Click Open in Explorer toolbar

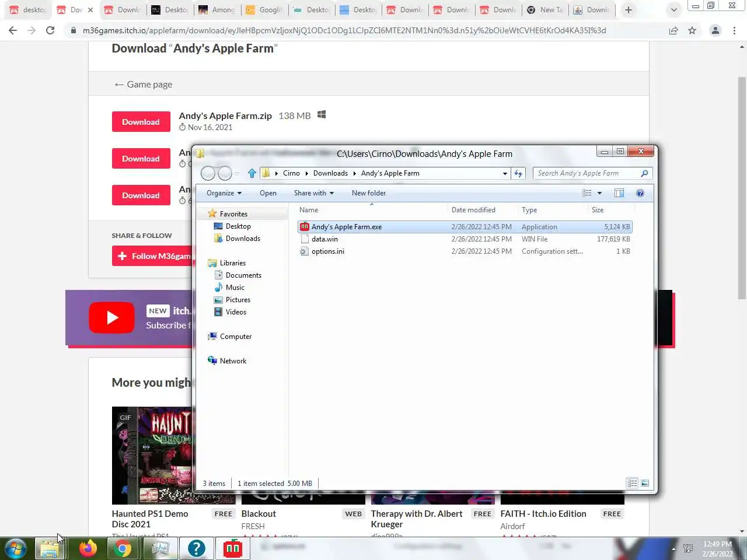268,193
